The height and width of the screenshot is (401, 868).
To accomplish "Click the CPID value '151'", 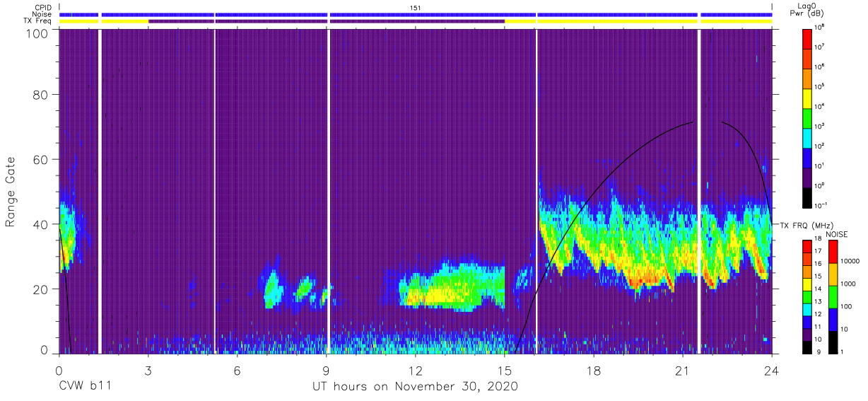I will pos(416,8).
